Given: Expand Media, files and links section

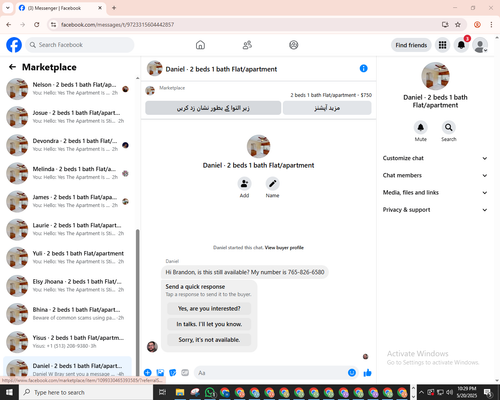Looking at the screenshot, I should pyautogui.click(x=435, y=192).
